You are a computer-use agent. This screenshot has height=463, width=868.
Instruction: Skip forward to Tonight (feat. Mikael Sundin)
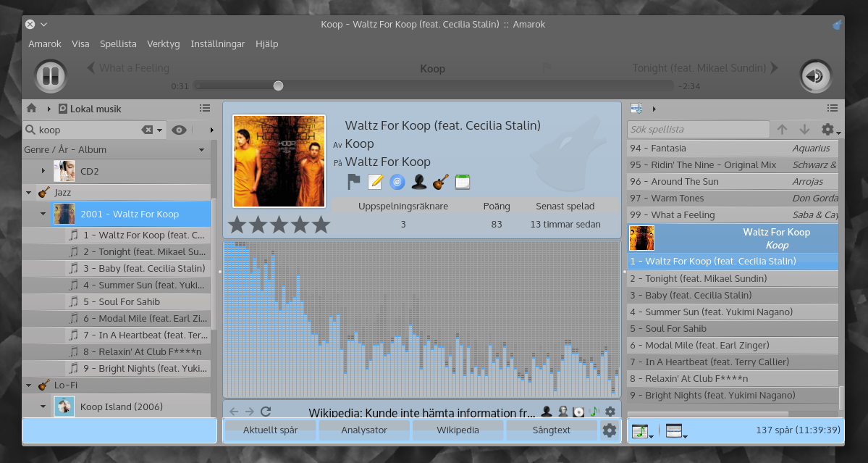(705, 68)
